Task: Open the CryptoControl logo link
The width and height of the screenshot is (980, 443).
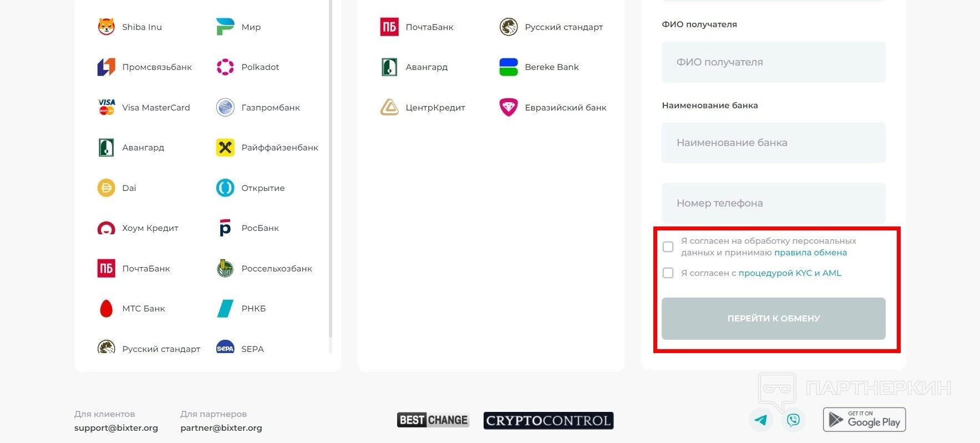Action: point(549,420)
